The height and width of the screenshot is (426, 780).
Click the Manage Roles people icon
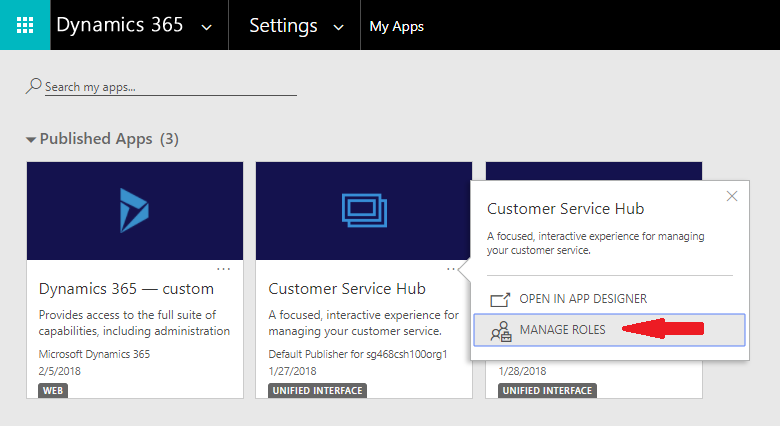(x=501, y=330)
